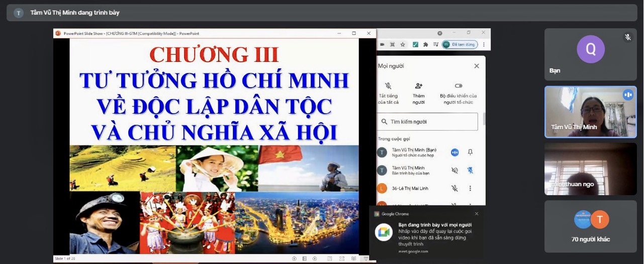Viewport: 644px width, 264px height.
Task: Open Chrome extensions puzzle icon
Action: [x=425, y=45]
